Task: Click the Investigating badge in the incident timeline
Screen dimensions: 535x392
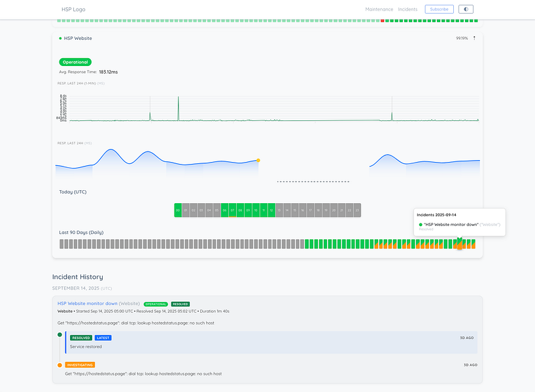Action: coord(80,365)
